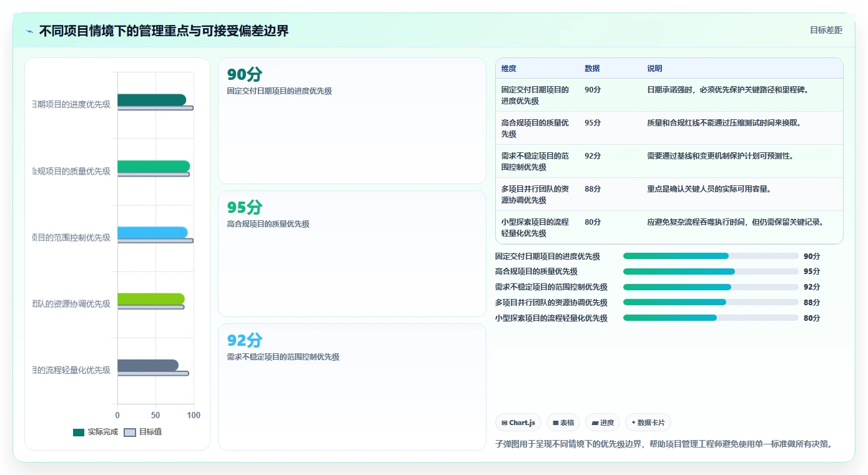Click the 80分 value in the table
Viewport: 868px width, 475px height.
click(x=593, y=222)
